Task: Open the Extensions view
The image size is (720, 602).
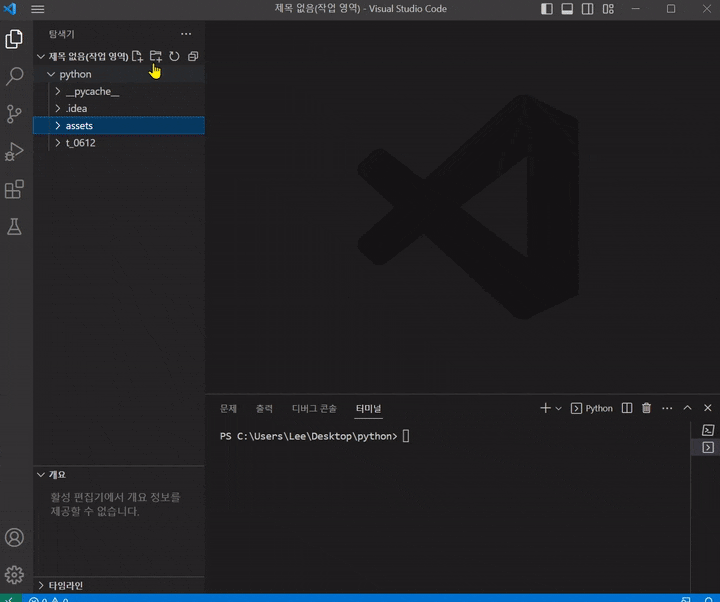Action: (x=14, y=189)
